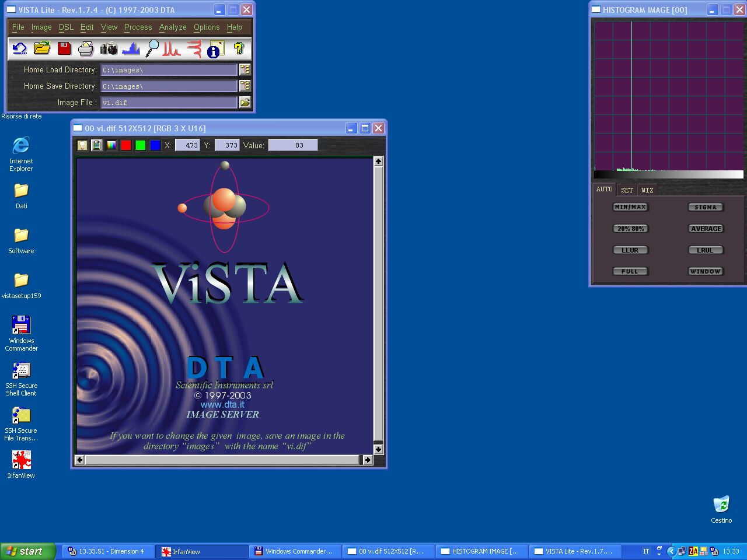Click the ZA ZoneAlarm tray icon
Image resolution: width=747 pixels, height=560 pixels.
693,551
